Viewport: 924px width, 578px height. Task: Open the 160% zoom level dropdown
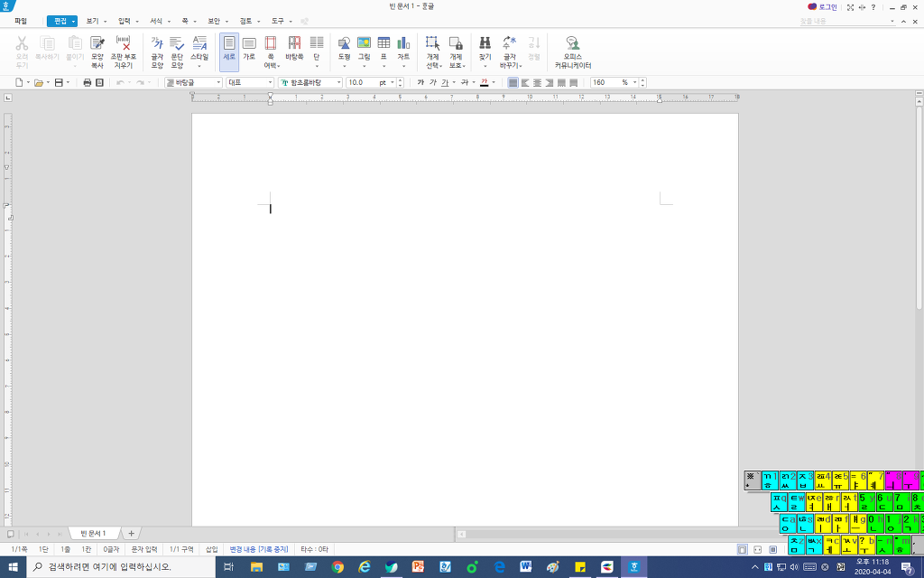[x=636, y=82]
